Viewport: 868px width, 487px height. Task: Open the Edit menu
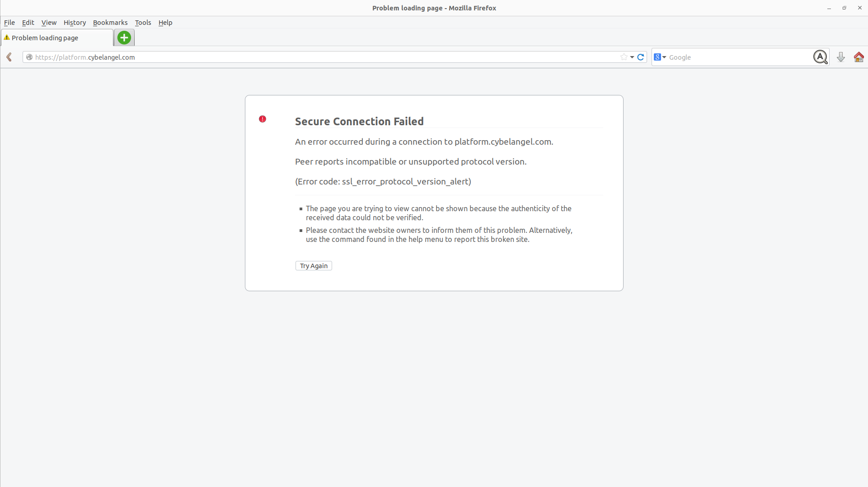(28, 23)
